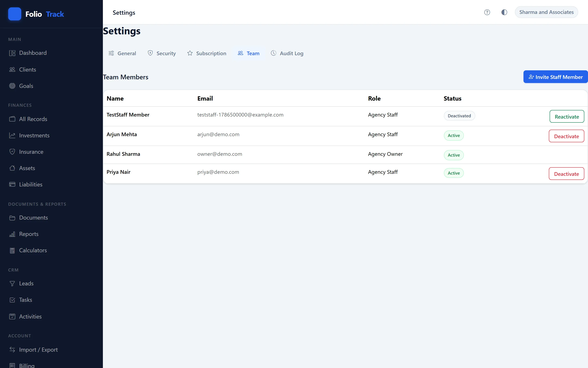Click the Investments chart icon
The height and width of the screenshot is (368, 588).
click(x=12, y=135)
